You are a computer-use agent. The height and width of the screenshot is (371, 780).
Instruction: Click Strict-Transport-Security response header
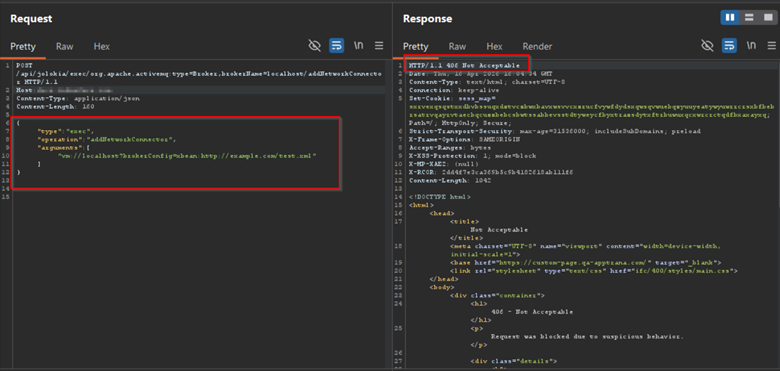coord(555,131)
